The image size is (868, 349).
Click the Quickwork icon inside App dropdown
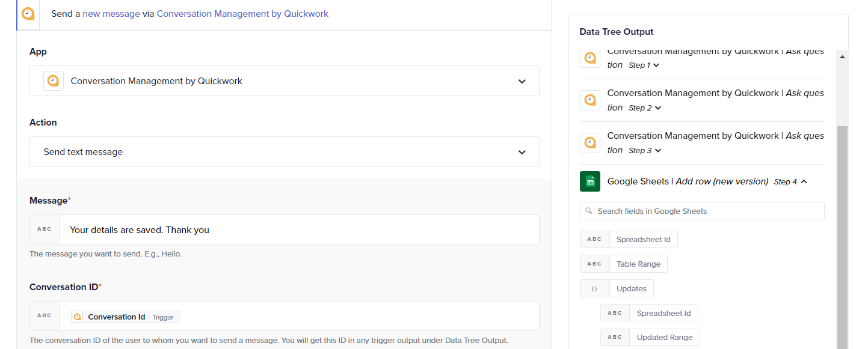pos(54,80)
